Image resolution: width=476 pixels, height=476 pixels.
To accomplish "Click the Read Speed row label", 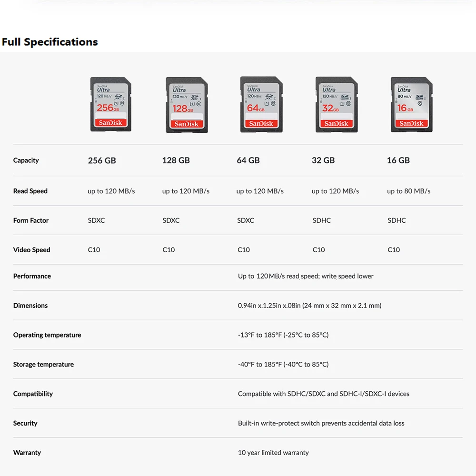I will [30, 191].
